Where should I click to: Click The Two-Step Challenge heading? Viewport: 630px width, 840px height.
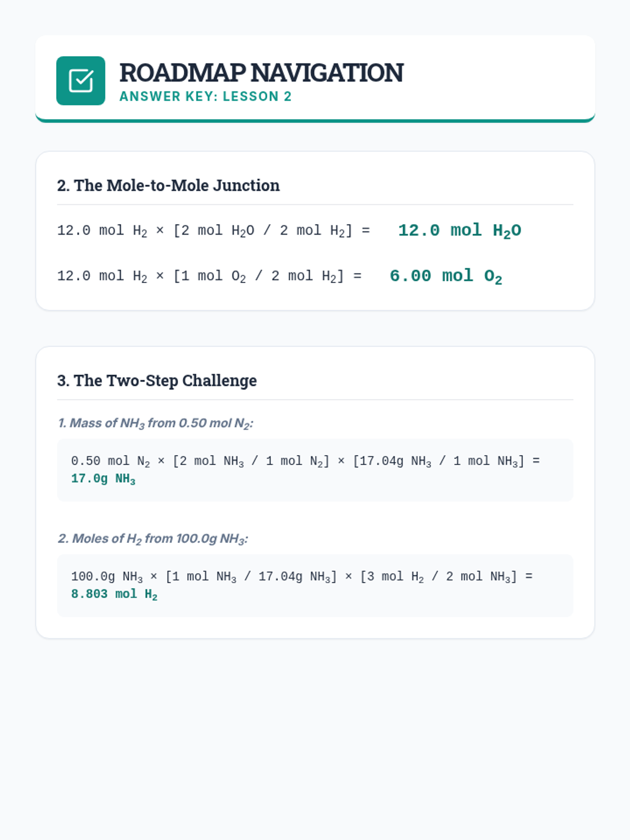tap(157, 381)
